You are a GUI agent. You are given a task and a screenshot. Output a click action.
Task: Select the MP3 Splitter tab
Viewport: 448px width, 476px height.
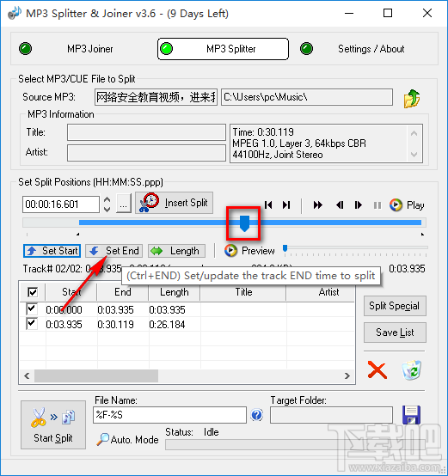click(223, 49)
